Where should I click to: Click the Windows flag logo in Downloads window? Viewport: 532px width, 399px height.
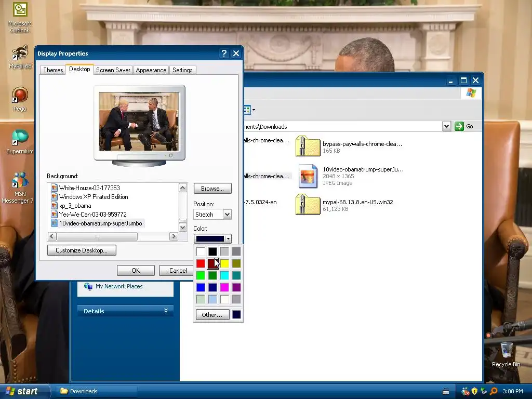[471, 92]
